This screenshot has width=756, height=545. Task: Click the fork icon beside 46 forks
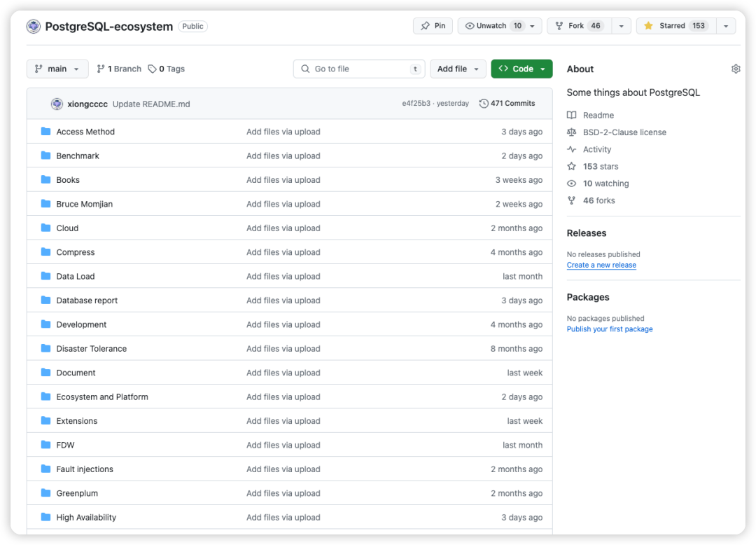571,200
